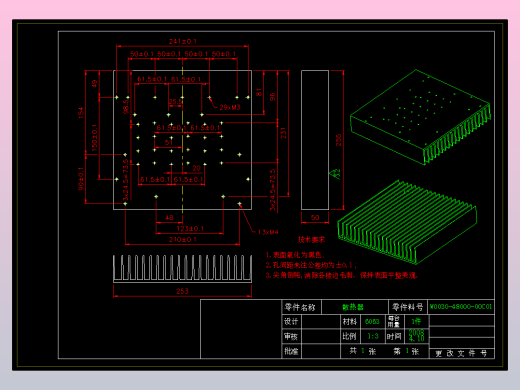Image resolution: width=520 pixels, height=390 pixels.
Task: Select the 235 height dimension of side view
Action: (x=339, y=140)
